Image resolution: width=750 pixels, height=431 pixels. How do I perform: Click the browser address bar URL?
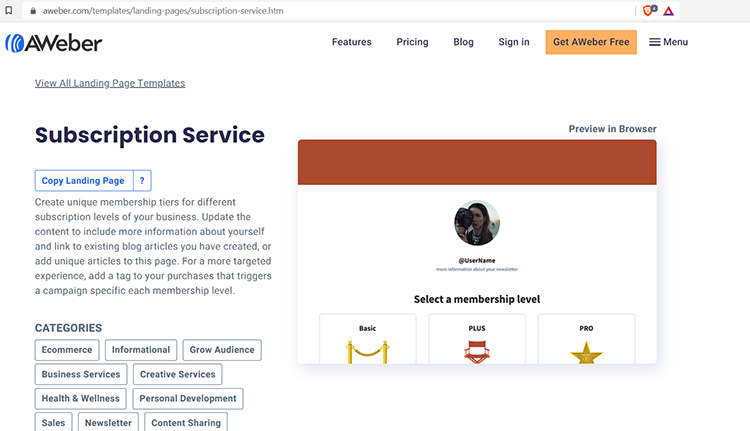(163, 11)
